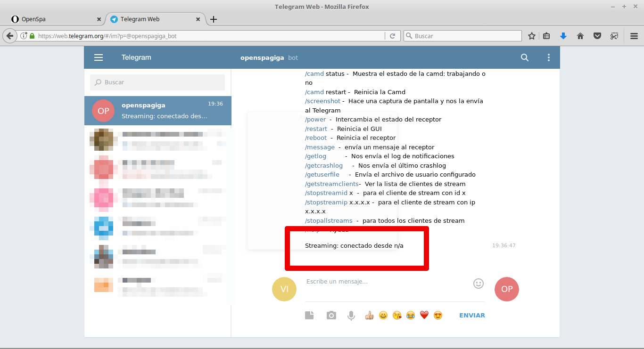Go back with Firefox back arrow
The width and height of the screenshot is (644, 349).
coord(10,36)
